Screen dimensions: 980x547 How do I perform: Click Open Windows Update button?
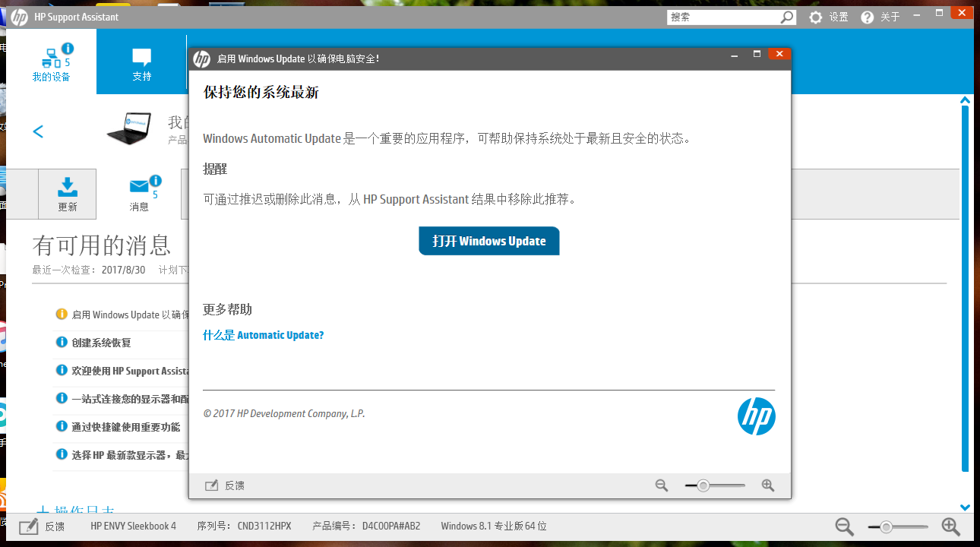pos(489,241)
